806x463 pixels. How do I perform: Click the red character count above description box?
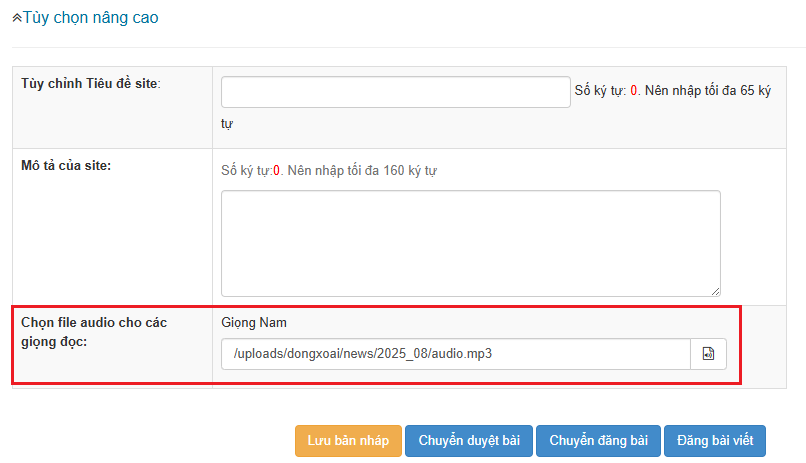coord(276,171)
